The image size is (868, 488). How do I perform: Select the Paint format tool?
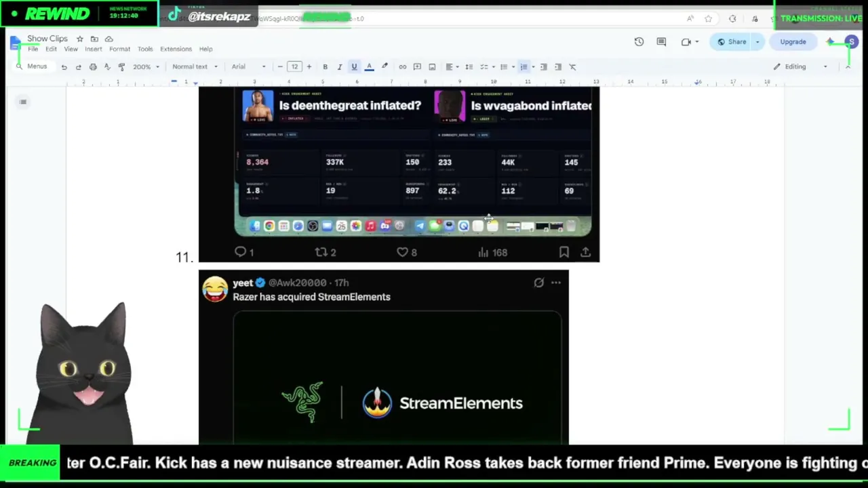click(x=121, y=67)
